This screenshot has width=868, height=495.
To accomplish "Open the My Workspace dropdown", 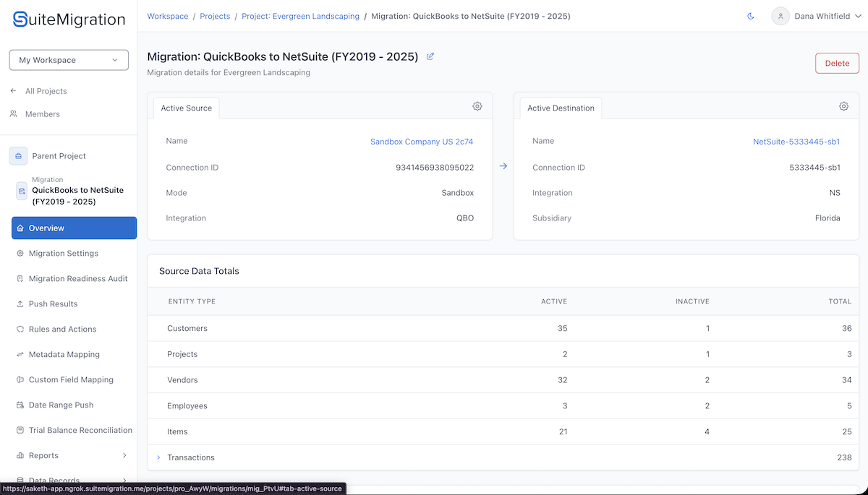I will (69, 60).
